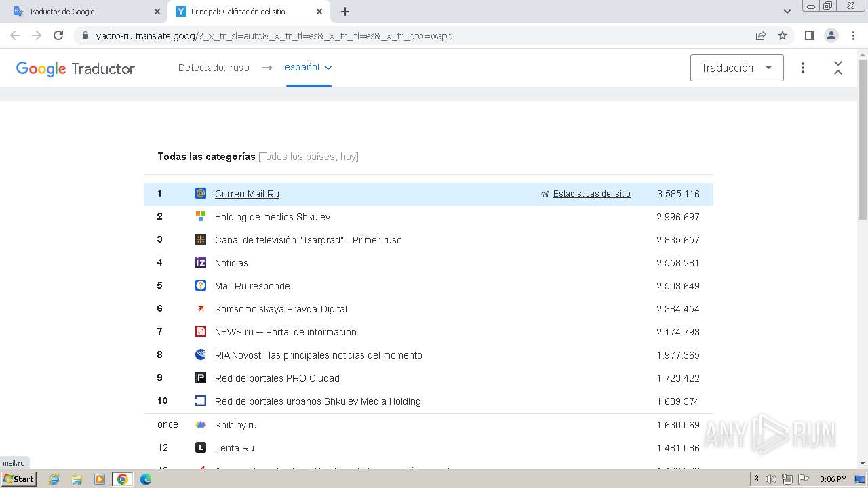Screen dimensions: 868x488
Task: Click the Khibiny.ru row text
Action: (x=236, y=425)
